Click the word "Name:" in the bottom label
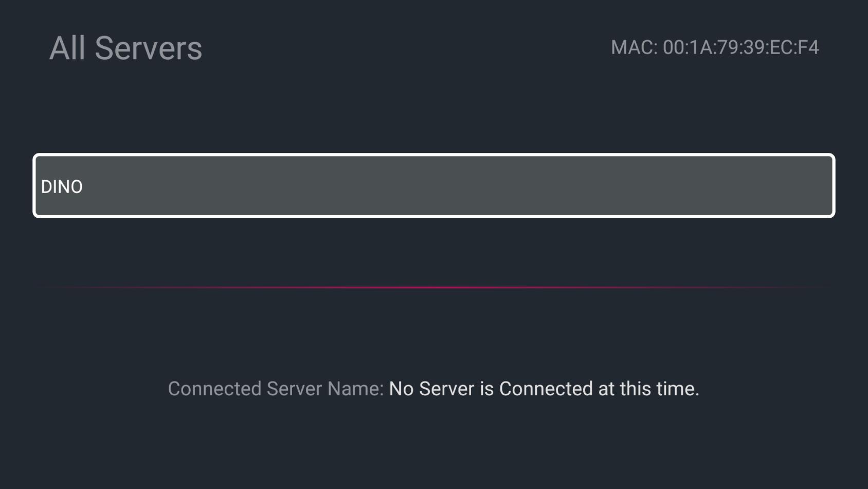The width and height of the screenshot is (868, 489). click(x=355, y=389)
